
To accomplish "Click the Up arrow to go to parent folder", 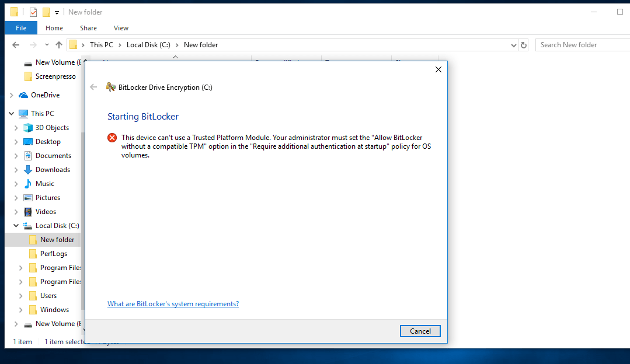I will [x=58, y=44].
